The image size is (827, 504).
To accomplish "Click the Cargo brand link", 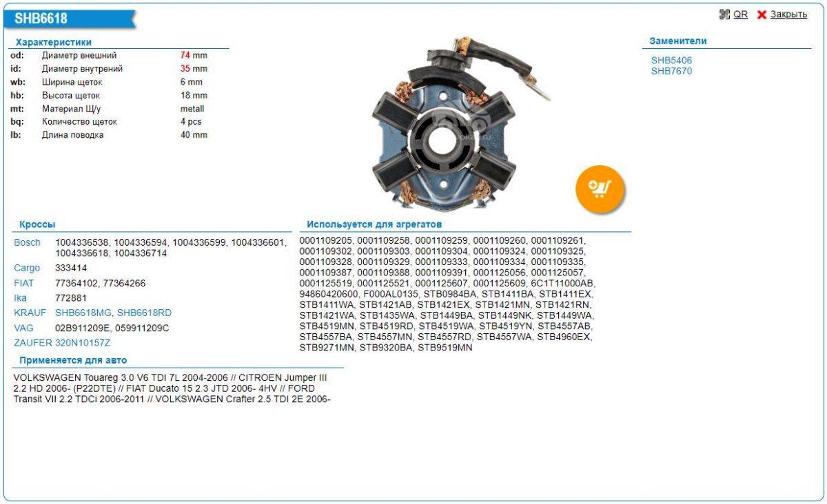I will (x=27, y=268).
